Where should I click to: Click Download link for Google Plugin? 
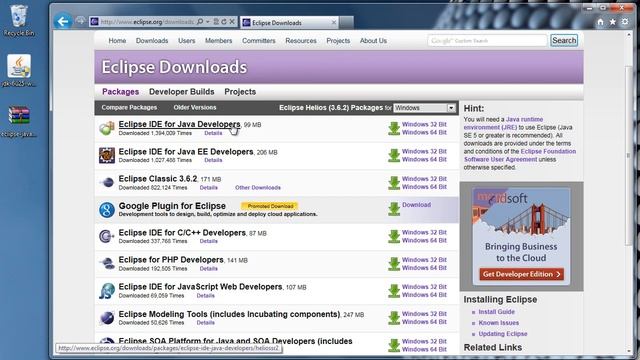click(x=416, y=205)
